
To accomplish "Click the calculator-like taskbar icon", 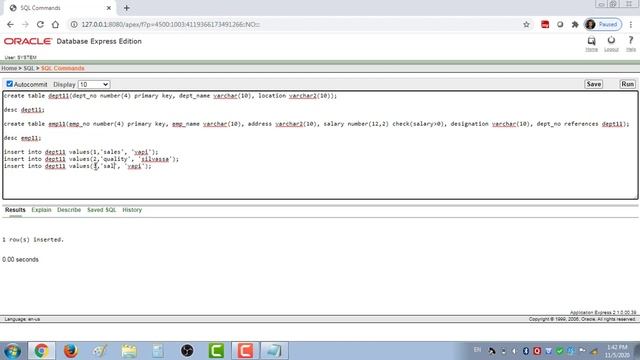I will [x=158, y=351].
